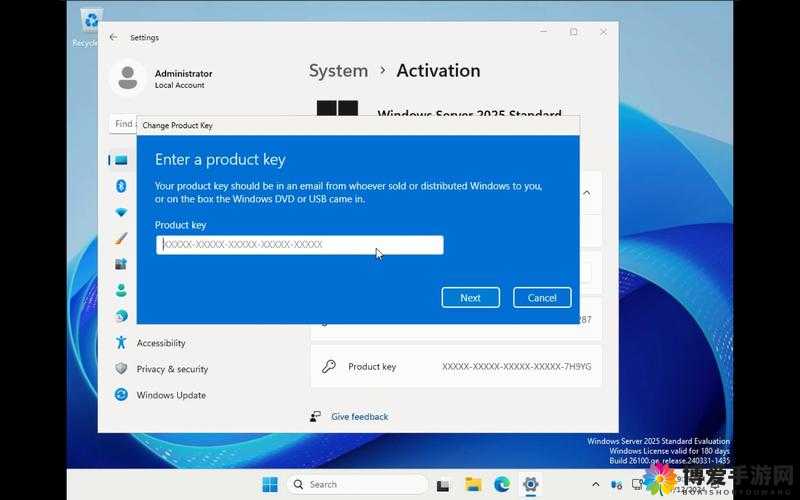Click the feedback person icon
The image size is (800, 500).
315,417
